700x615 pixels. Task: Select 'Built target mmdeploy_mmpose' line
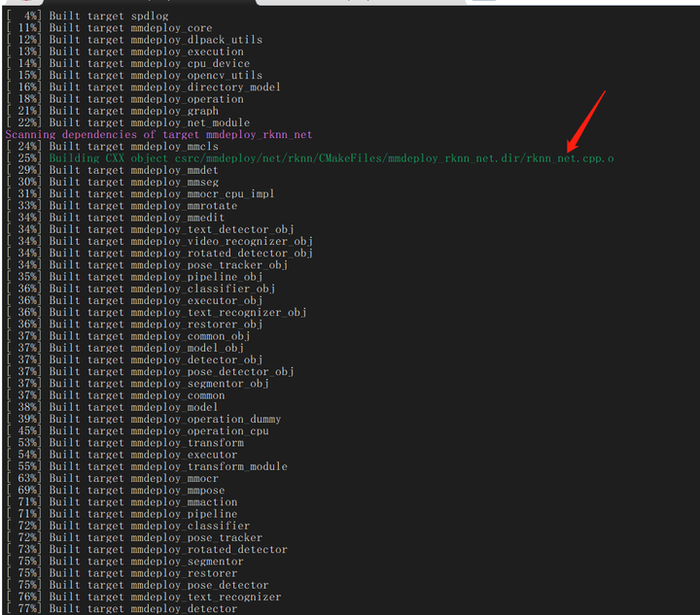click(116, 490)
